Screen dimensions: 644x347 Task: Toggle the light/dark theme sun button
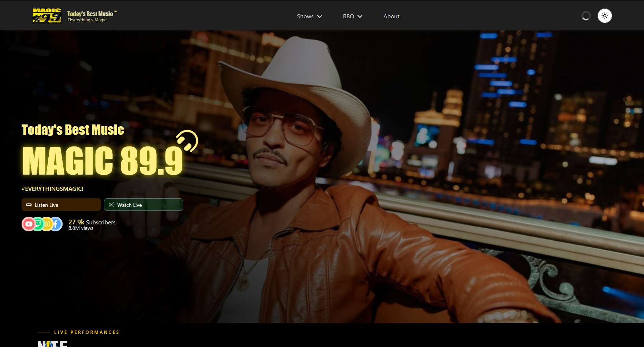click(x=605, y=16)
